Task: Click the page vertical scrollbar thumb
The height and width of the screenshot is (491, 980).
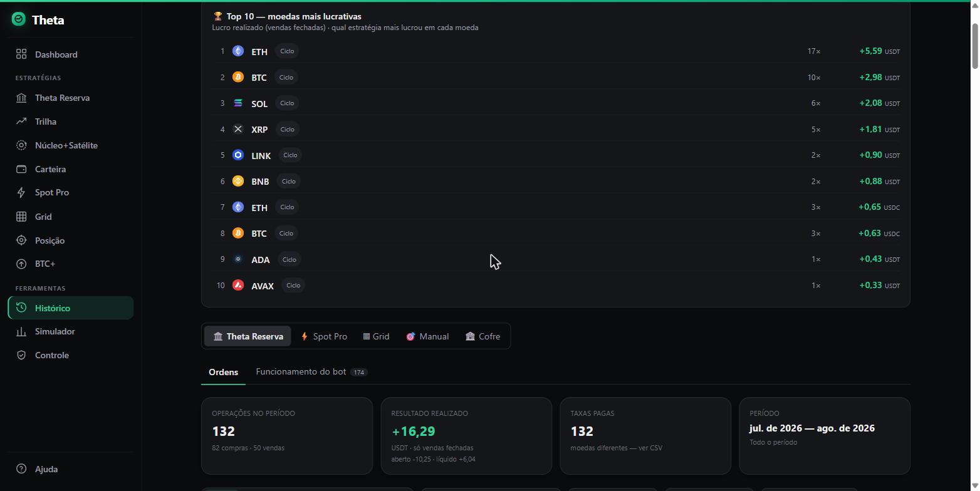Action: 975,46
